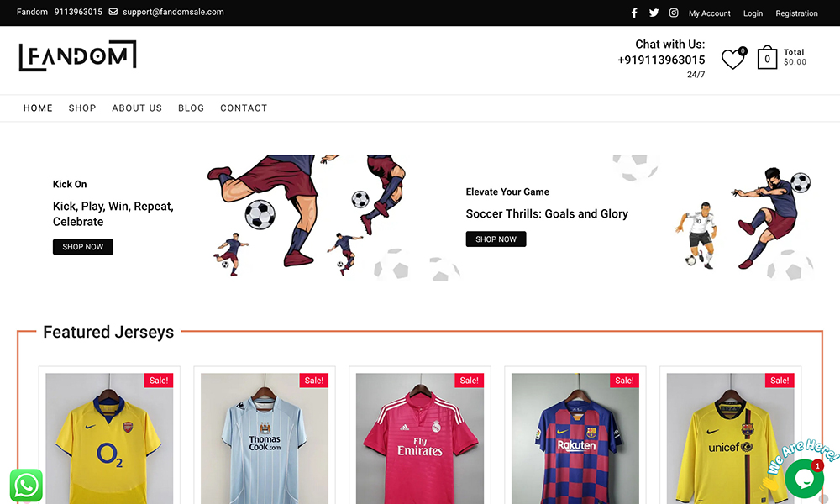
Task: Open the Blog menu item
Action: pos(191,108)
